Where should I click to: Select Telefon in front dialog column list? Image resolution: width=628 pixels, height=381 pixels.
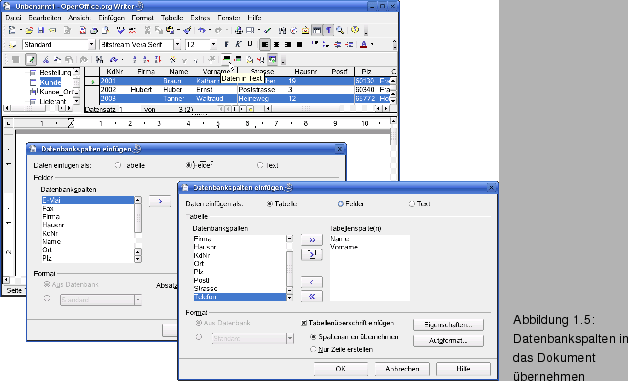point(240,297)
